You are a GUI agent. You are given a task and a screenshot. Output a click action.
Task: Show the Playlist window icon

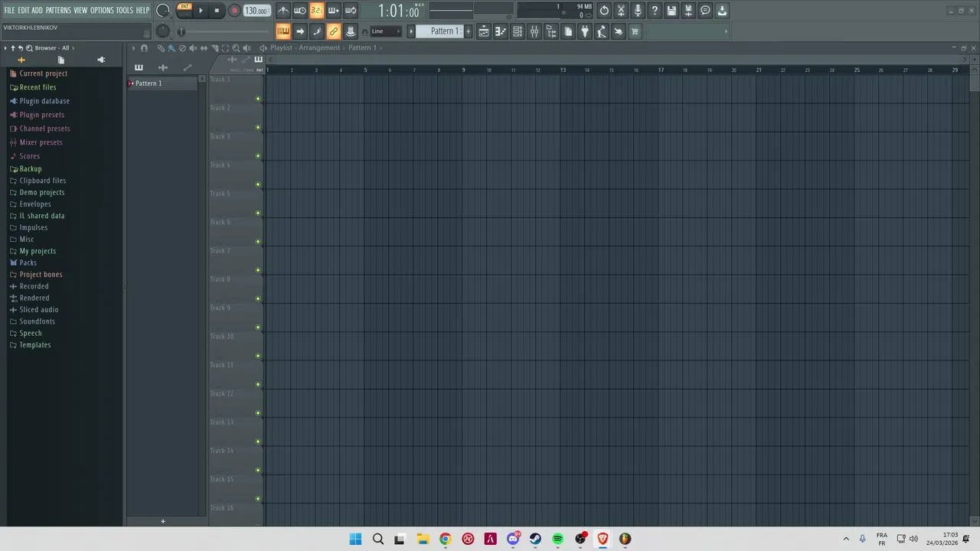484,31
